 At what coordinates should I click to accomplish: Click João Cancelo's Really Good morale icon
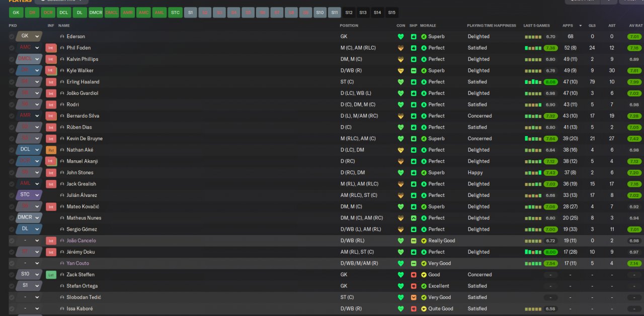pyautogui.click(x=424, y=241)
